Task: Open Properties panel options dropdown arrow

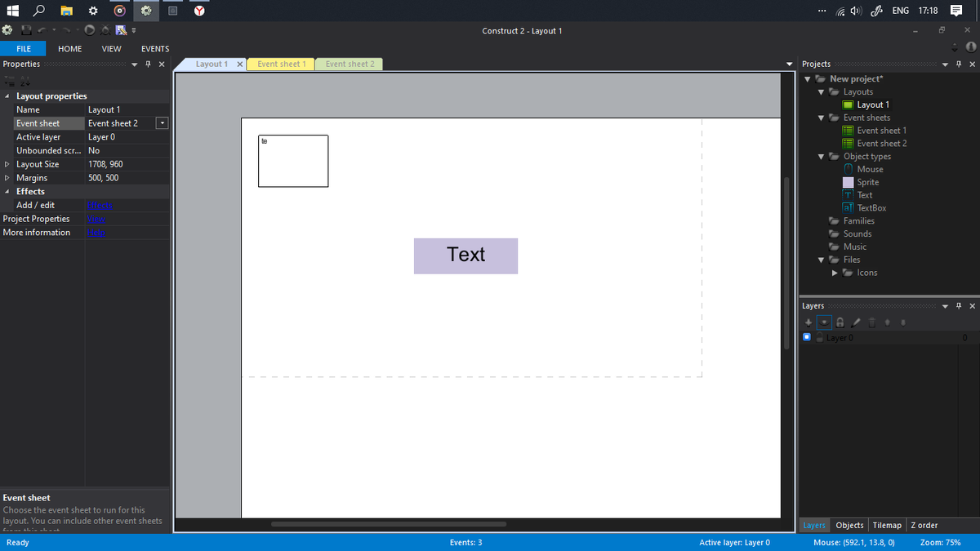Action: (x=135, y=64)
